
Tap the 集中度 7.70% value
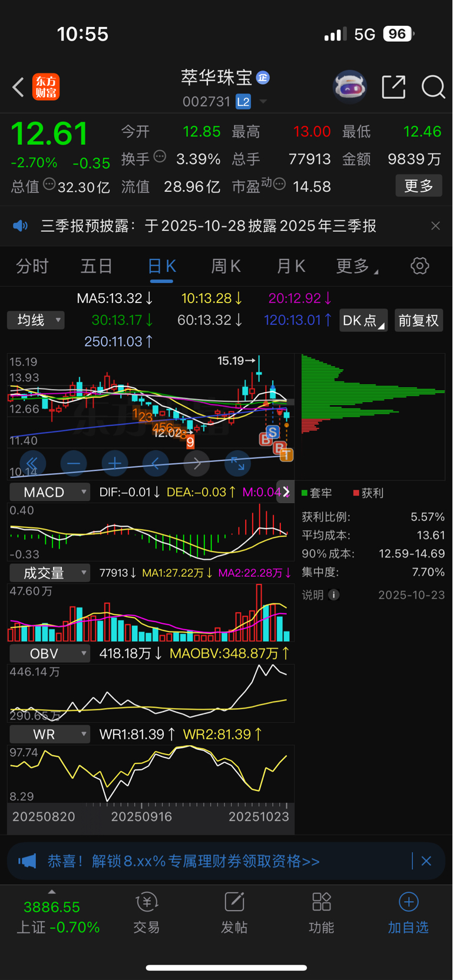point(428,572)
